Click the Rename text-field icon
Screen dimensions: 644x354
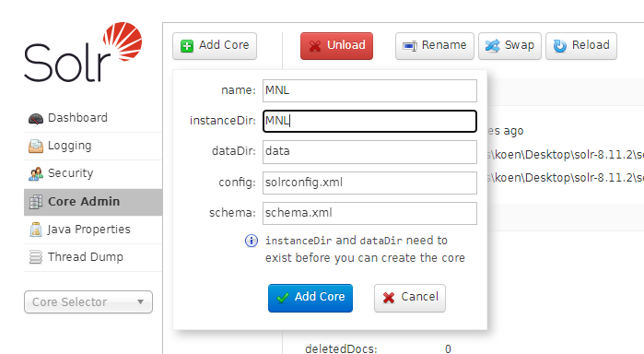(410, 46)
